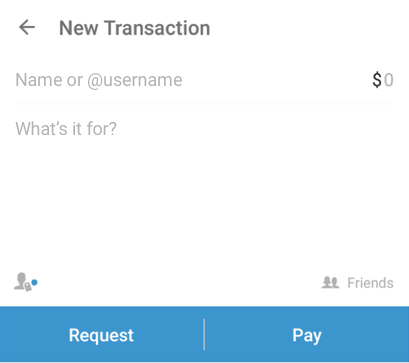Go back using the left arrow icon
This screenshot has width=409, height=363.
(x=27, y=27)
